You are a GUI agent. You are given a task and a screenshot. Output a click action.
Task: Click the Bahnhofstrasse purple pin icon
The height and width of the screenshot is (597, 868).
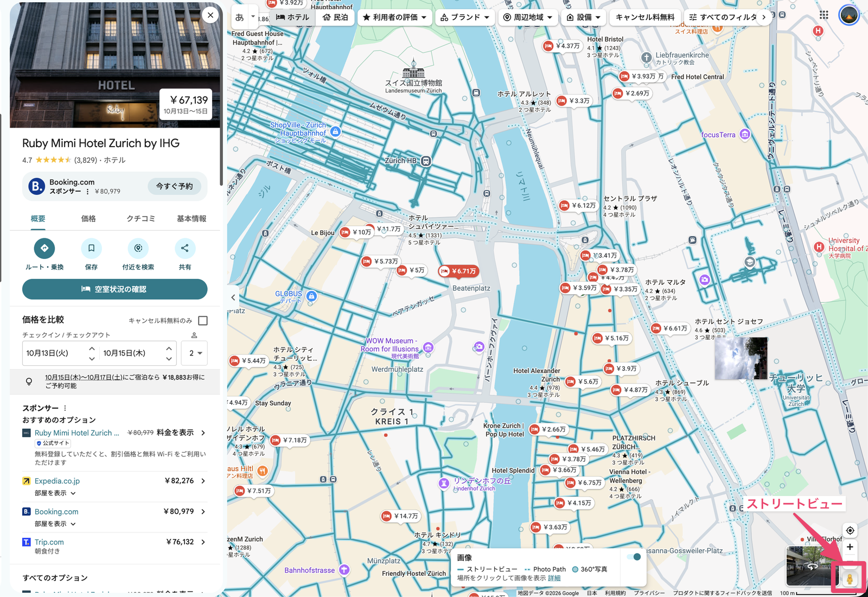[x=344, y=570]
